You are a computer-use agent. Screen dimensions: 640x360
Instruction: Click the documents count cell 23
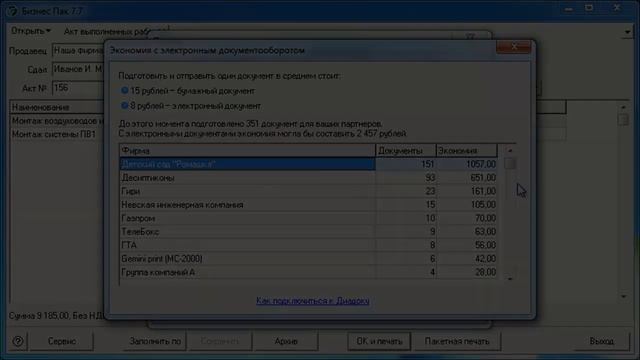(406, 191)
